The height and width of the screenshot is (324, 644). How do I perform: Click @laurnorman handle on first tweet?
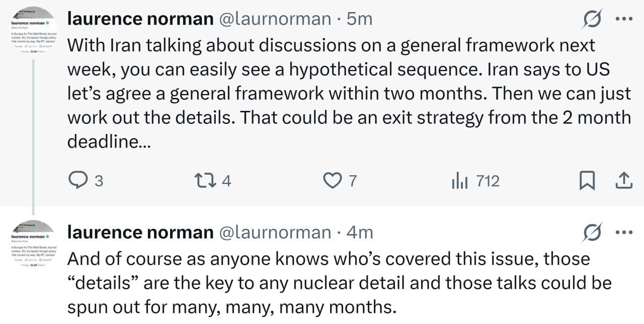[275, 19]
